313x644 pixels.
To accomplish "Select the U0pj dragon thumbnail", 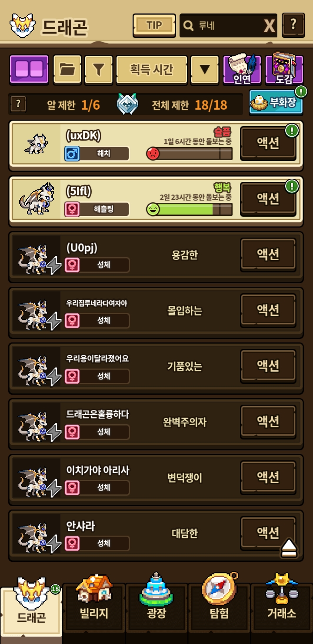I will pyautogui.click(x=37, y=255).
